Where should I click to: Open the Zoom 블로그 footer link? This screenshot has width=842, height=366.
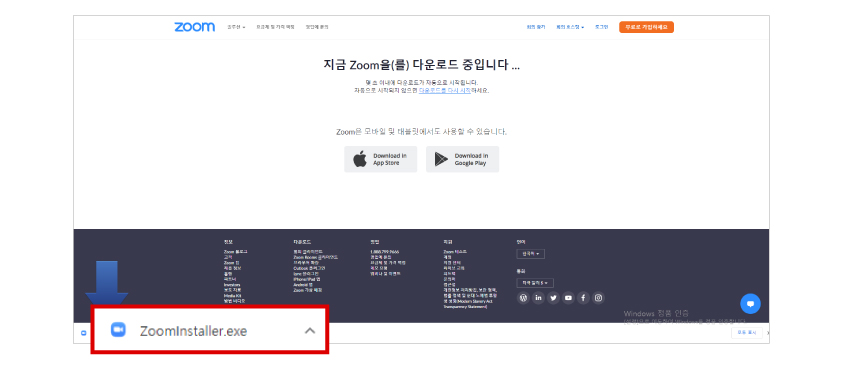tap(236, 252)
